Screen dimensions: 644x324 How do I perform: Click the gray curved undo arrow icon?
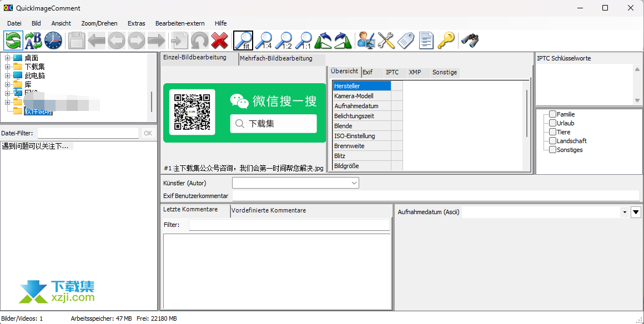[200, 40]
